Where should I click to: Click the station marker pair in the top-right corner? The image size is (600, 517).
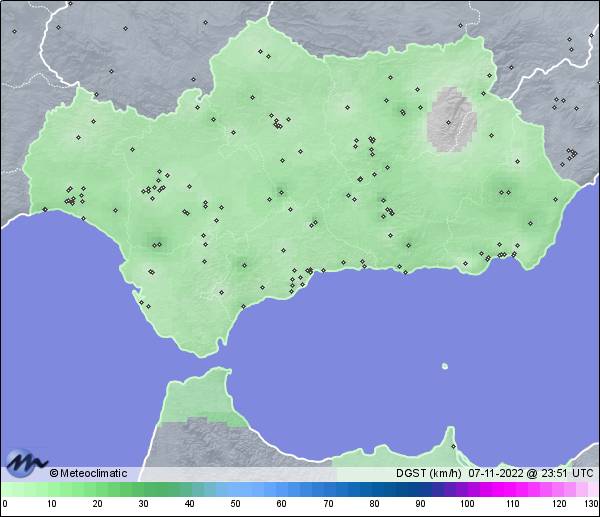click(x=570, y=43)
